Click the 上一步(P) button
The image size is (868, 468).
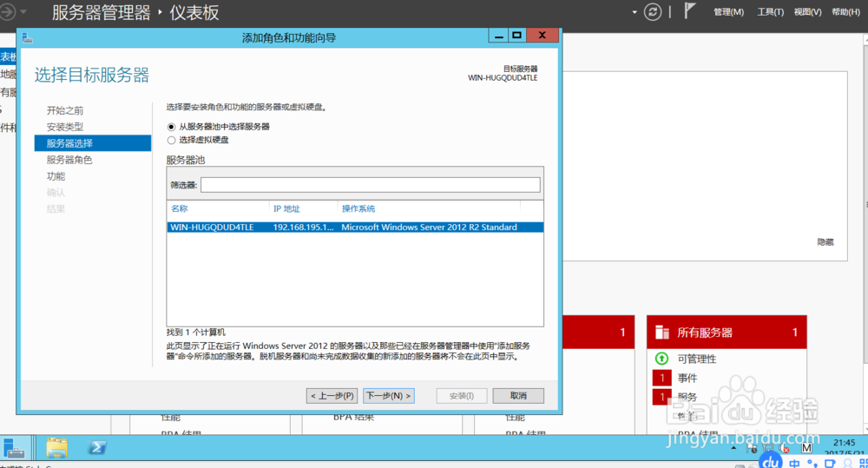coord(332,395)
